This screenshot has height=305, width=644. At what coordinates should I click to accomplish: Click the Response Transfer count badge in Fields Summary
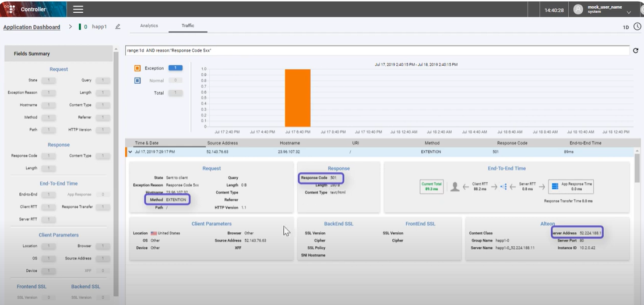point(103,207)
